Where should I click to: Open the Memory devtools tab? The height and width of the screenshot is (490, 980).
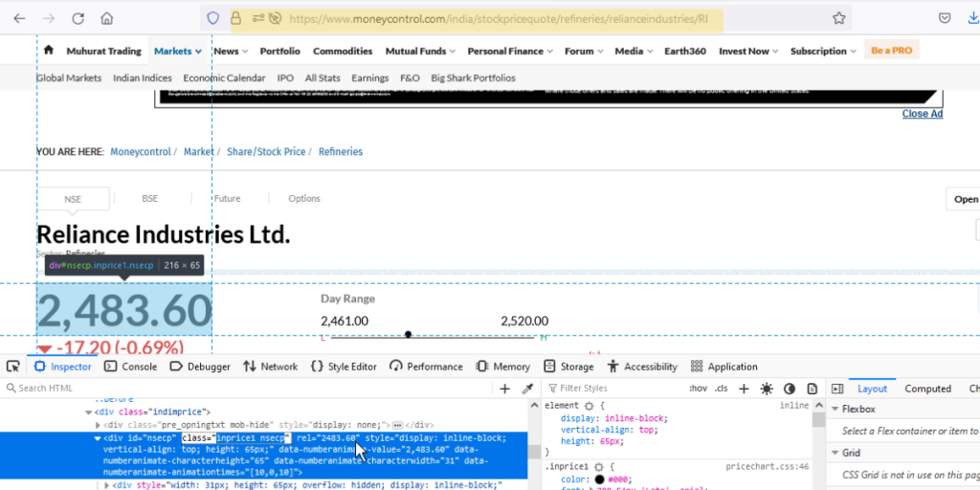(502, 367)
